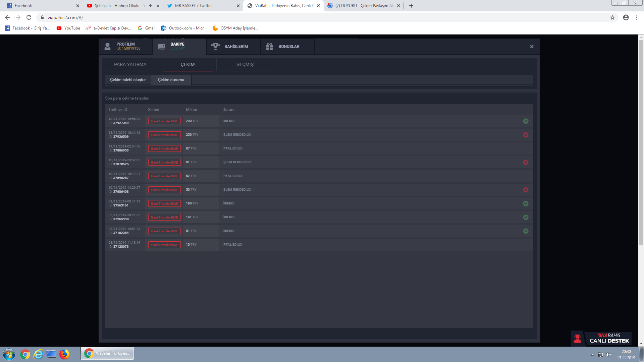Switch to Para Yatırma tab
The height and width of the screenshot is (362, 644).
point(130,64)
